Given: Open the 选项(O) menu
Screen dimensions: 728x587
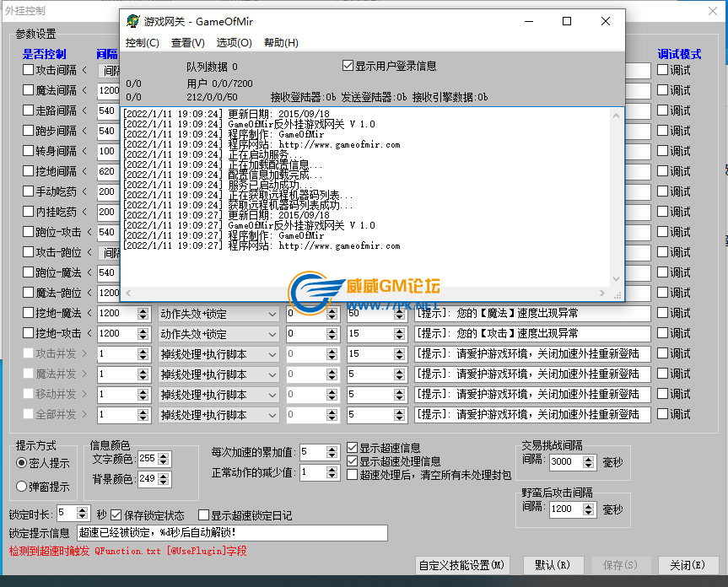Looking at the screenshot, I should pos(234,43).
